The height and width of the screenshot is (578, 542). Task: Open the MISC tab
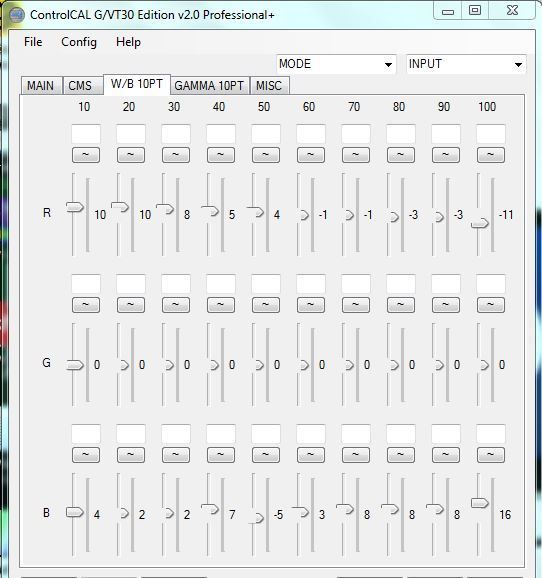coord(269,86)
